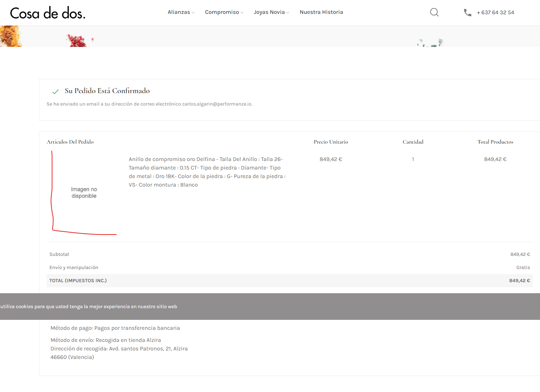Click the phone handset icon

pyautogui.click(x=467, y=12)
